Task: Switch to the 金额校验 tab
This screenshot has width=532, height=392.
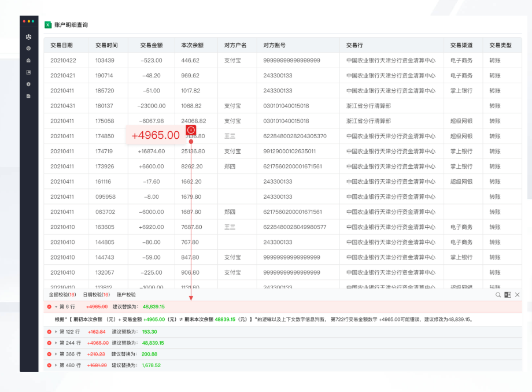Action: (x=62, y=295)
